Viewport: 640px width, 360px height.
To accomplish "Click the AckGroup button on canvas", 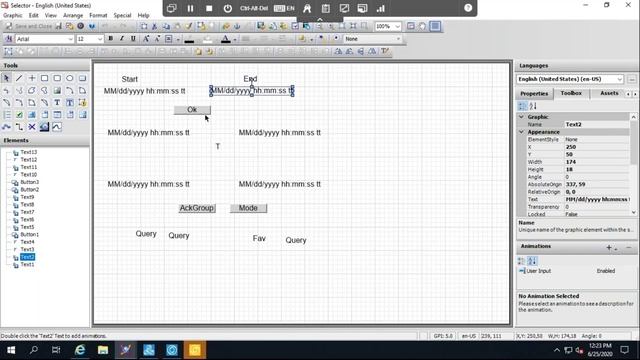I will (x=197, y=208).
